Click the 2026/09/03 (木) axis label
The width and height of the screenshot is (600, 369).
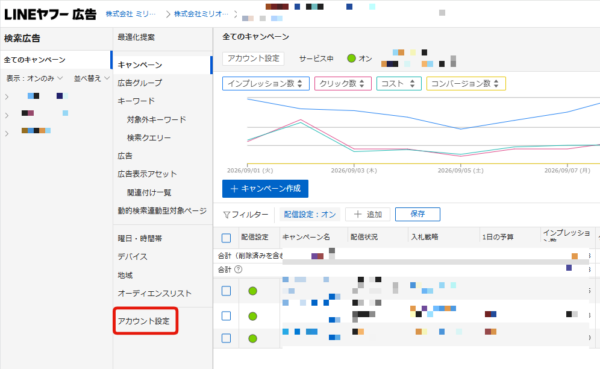pos(354,170)
